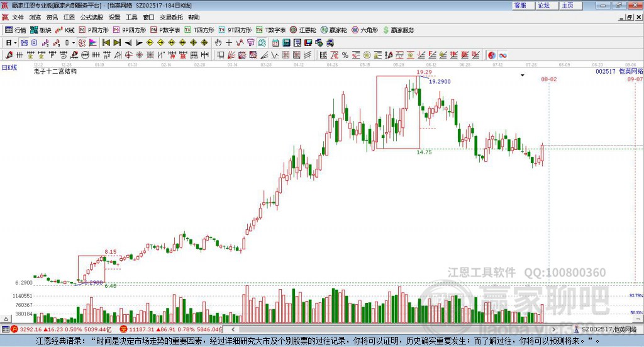This screenshot has width=644, height=347.
Task: Expand the candlestick style dropdown arrow
Action: point(74,43)
